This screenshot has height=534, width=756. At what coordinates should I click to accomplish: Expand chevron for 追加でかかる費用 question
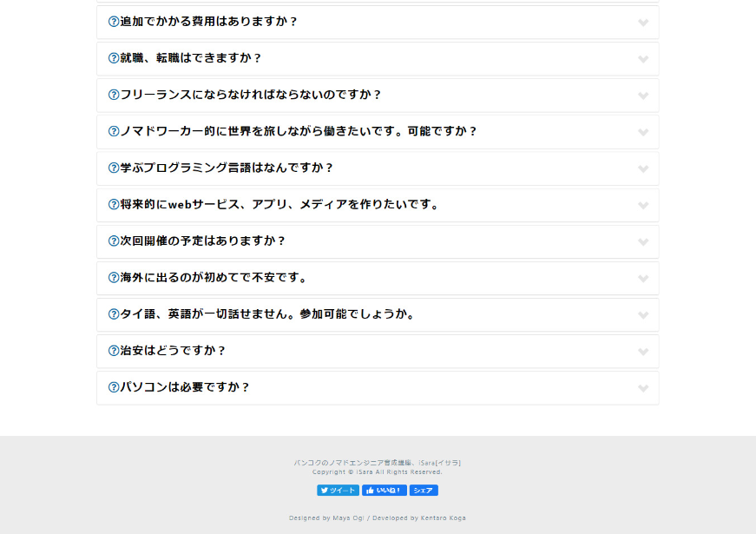(643, 23)
